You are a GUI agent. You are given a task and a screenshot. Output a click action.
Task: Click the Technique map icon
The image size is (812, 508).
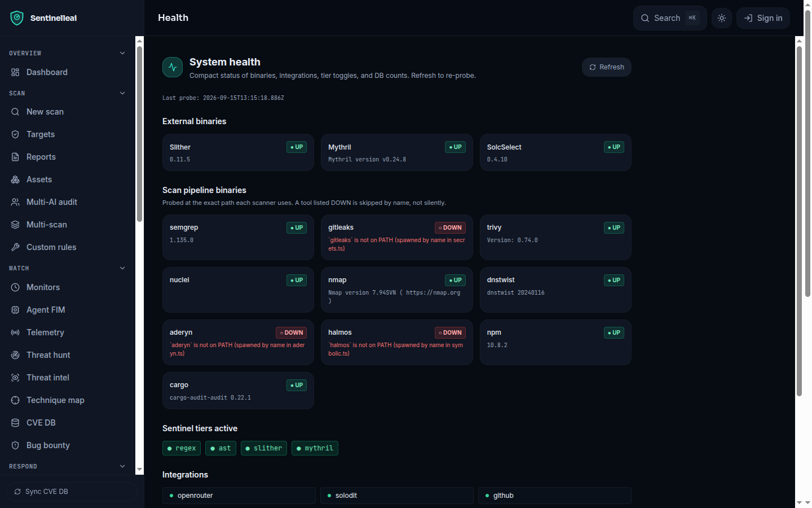(x=15, y=400)
